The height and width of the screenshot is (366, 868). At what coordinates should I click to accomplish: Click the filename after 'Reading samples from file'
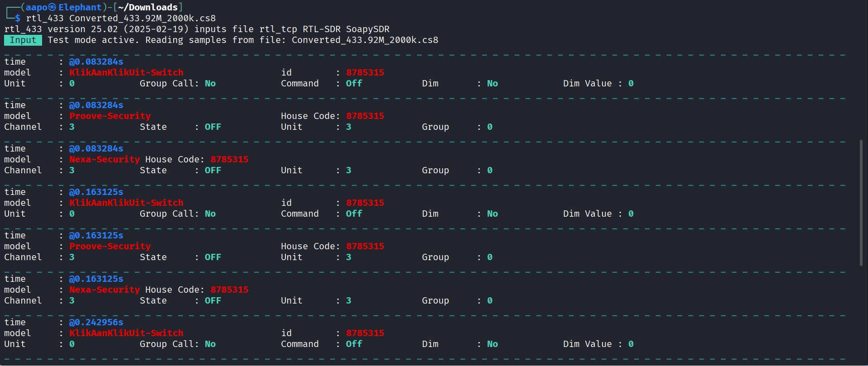pos(365,40)
